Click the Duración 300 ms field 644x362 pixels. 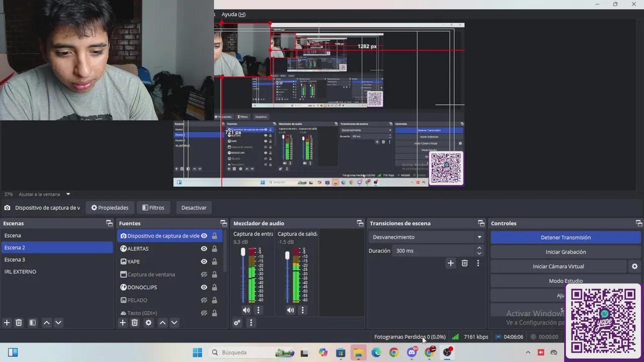(433, 250)
